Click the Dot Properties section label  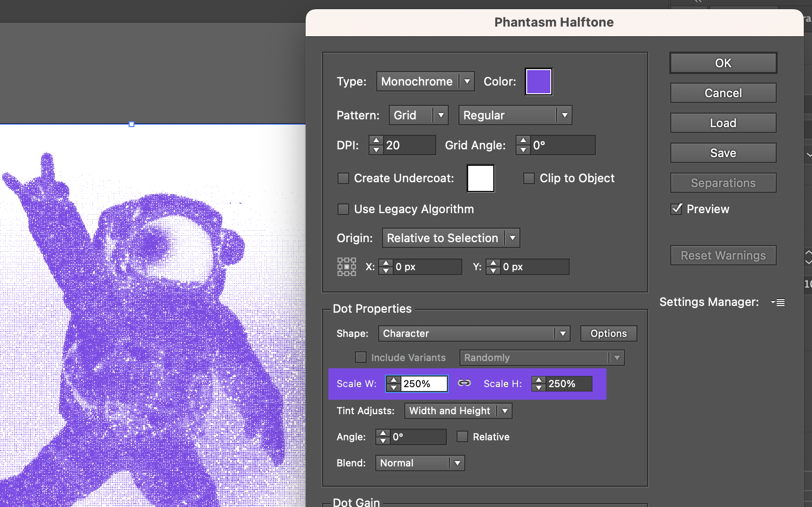point(372,309)
